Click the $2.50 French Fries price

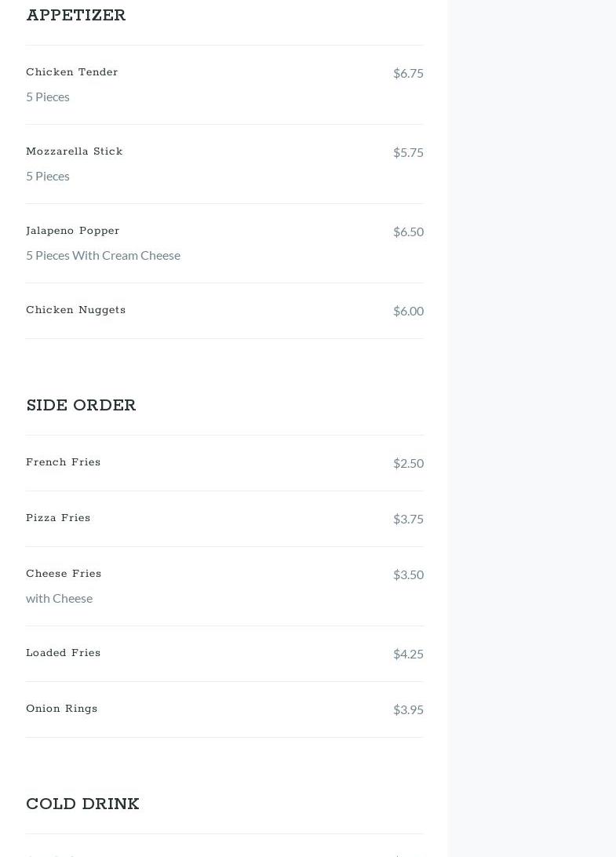408,463
